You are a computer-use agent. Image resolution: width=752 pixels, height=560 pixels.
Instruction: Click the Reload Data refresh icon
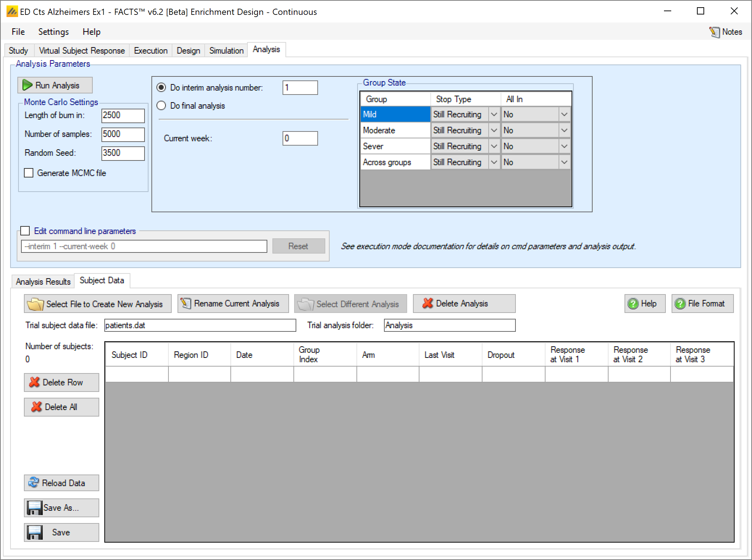[33, 482]
